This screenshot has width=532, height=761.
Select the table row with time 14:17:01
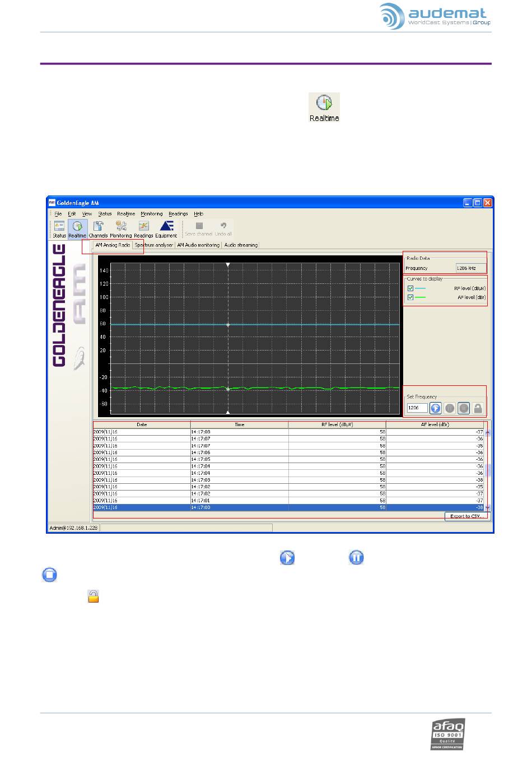(x=288, y=501)
